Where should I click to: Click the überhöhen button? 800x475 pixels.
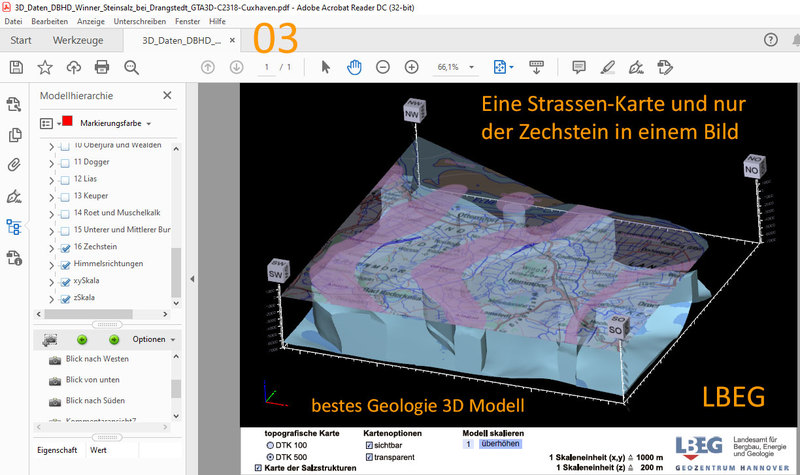[x=498, y=443]
